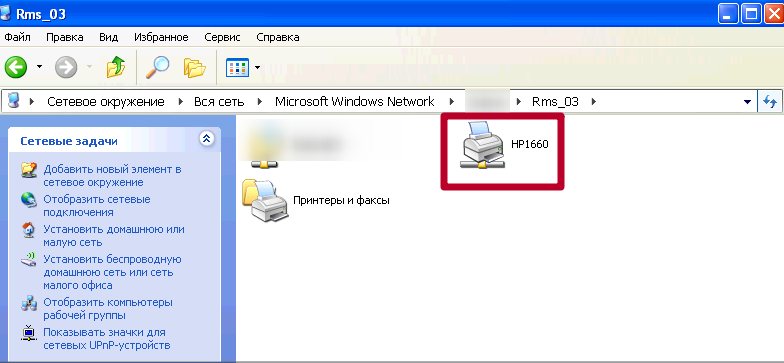This screenshot has height=363, width=784.
Task: Select Сетевое окружение in the address path
Action: 106,102
